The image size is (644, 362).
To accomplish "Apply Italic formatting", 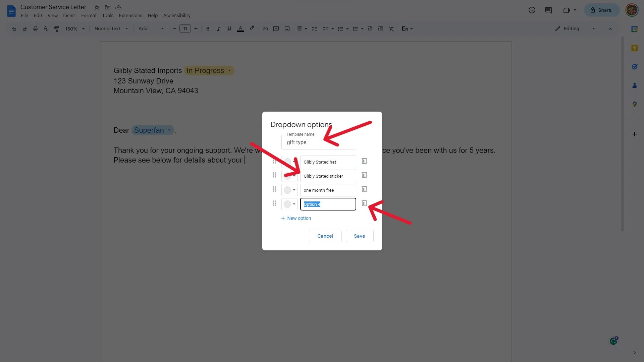I will [x=218, y=29].
